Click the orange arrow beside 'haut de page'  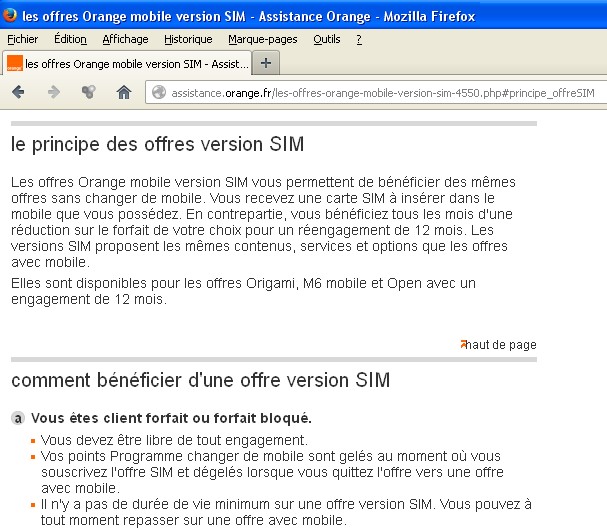click(463, 343)
